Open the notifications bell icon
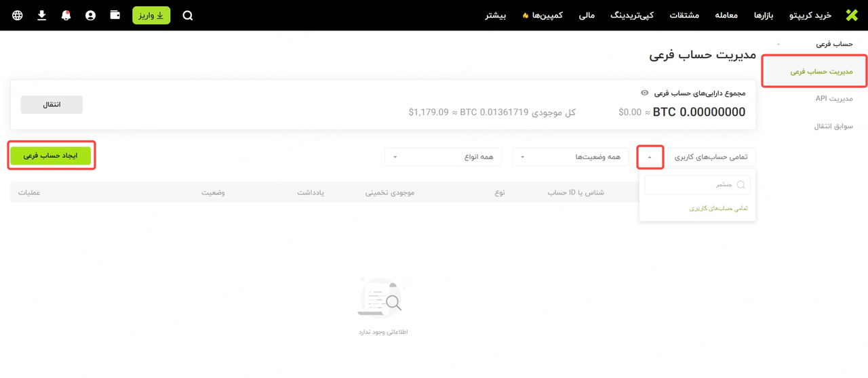 (66, 15)
